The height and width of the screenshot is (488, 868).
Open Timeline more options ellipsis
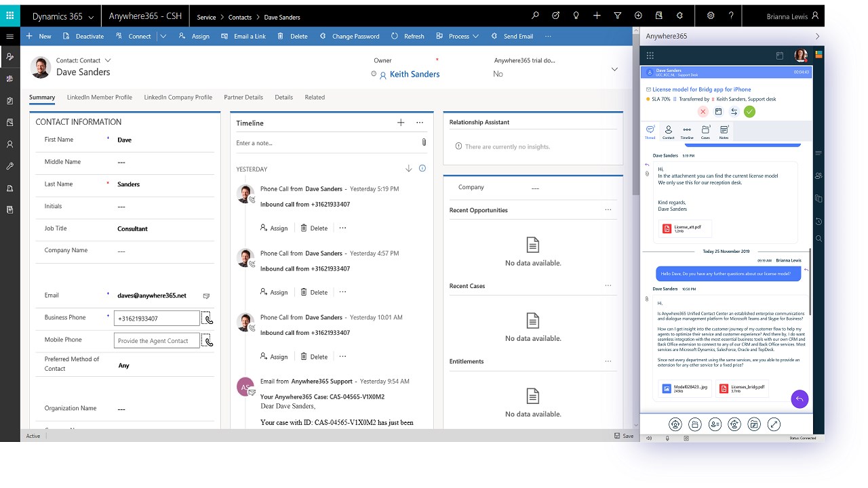tap(420, 123)
